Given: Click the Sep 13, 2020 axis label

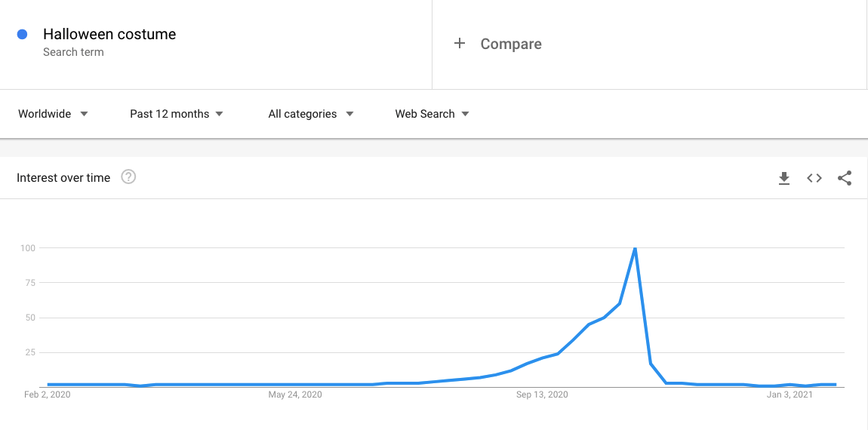Looking at the screenshot, I should [542, 395].
